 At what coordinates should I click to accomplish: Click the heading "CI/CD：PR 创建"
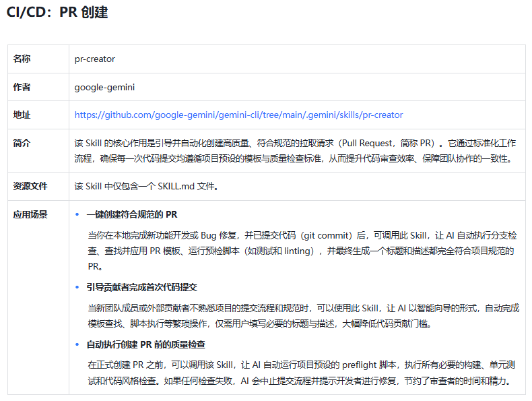tap(57, 13)
